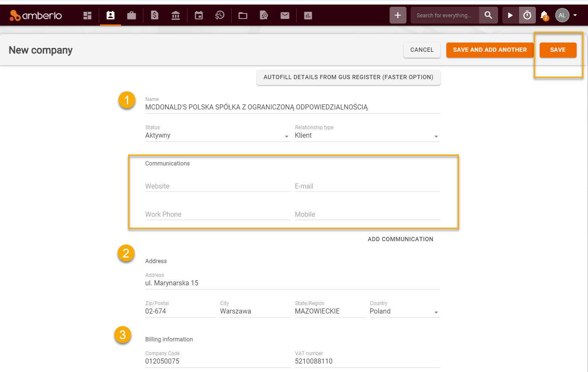Click the New company page title
588x372 pixels.
point(41,50)
